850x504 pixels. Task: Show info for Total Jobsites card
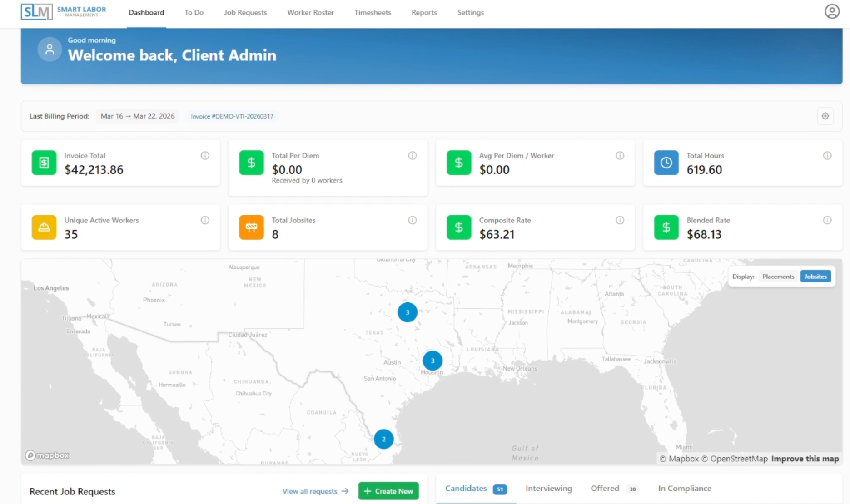pos(412,220)
